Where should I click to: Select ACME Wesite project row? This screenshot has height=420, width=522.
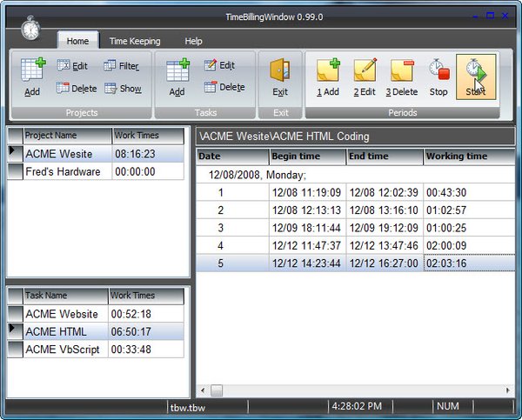point(96,154)
